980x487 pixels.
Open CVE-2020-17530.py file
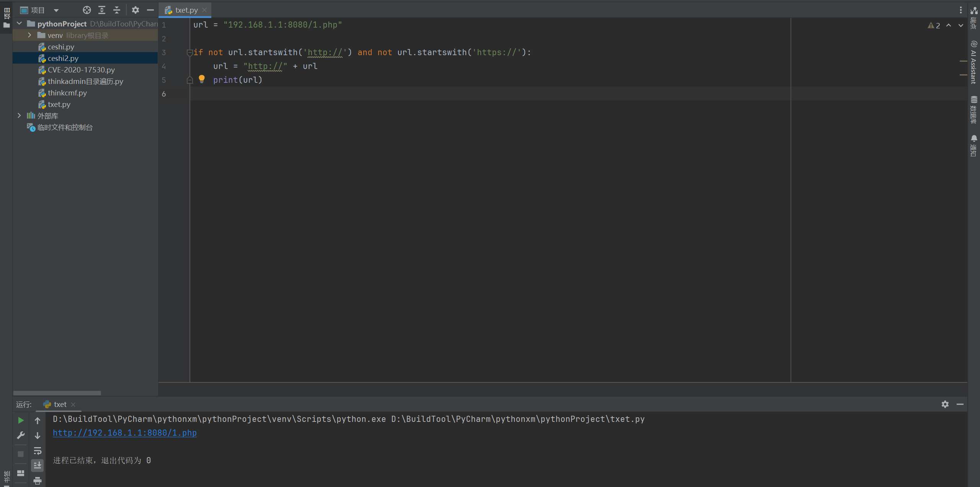(81, 70)
